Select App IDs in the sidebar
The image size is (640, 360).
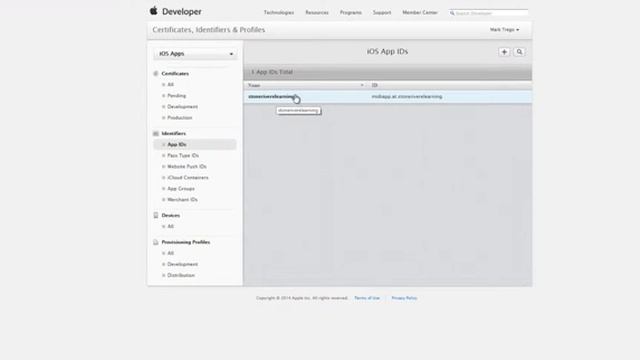[x=195, y=144]
